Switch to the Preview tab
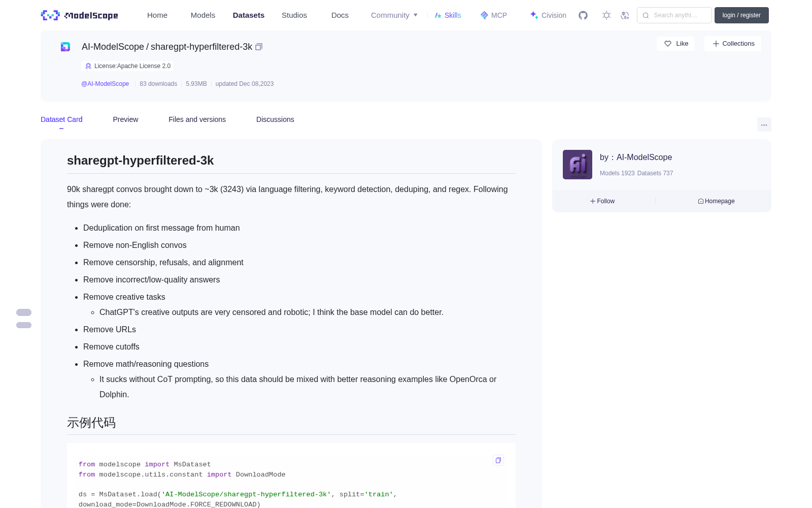Viewport: 812px width, 508px height. (125, 119)
